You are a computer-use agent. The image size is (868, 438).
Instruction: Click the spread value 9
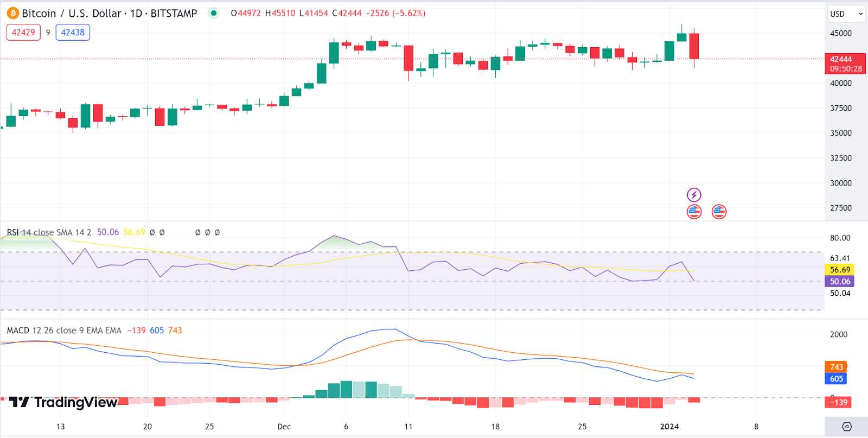[x=48, y=33]
